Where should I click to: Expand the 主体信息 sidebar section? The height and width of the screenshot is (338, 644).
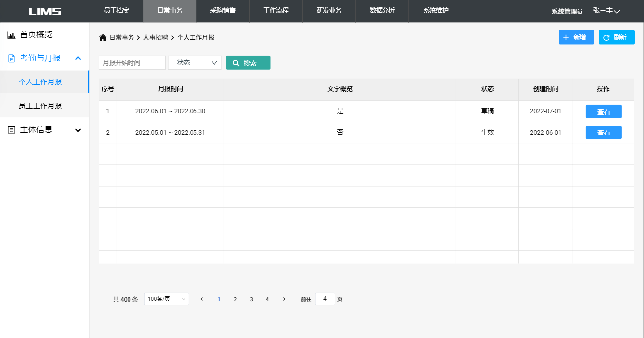[x=78, y=130]
